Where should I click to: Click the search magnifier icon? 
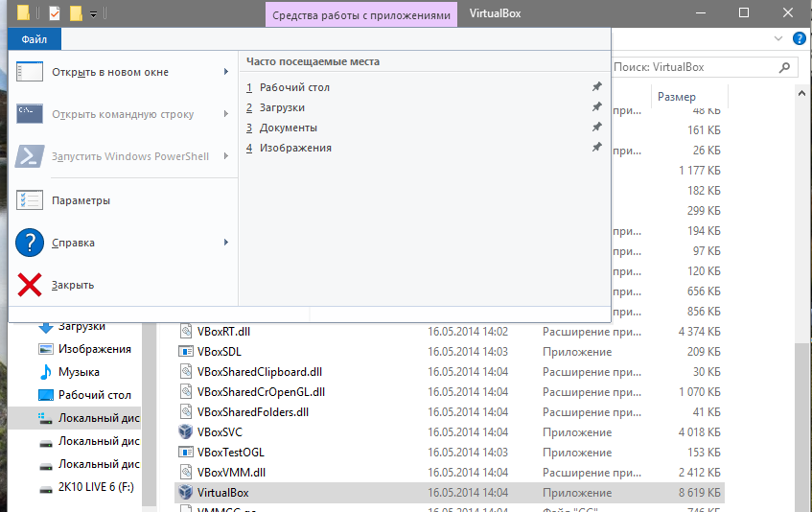(x=785, y=67)
